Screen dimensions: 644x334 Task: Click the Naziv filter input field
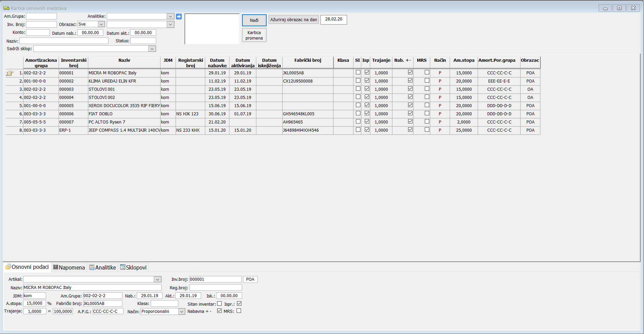pyautogui.click(x=64, y=41)
